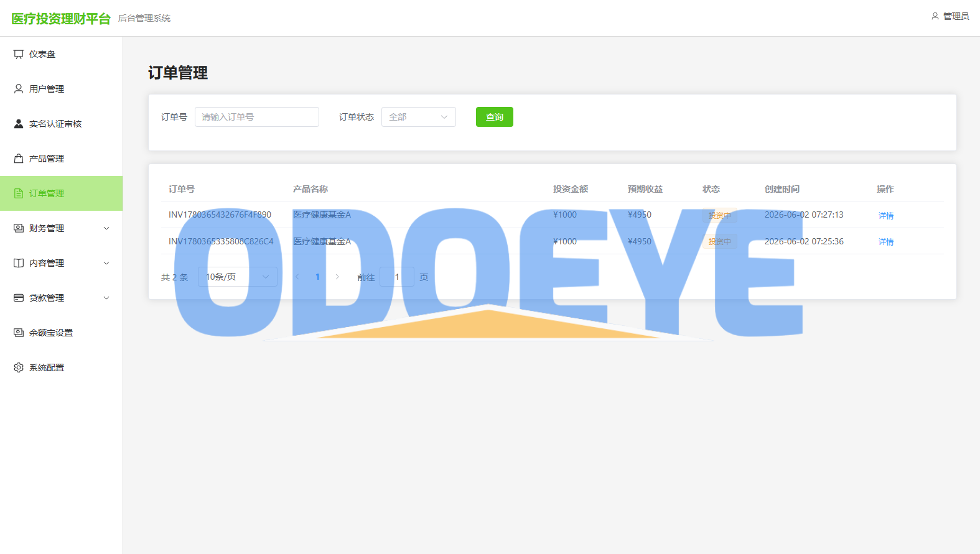The image size is (980, 554).
Task: Click the 仪表盘 dashboard icon in sidebar
Action: (19, 54)
